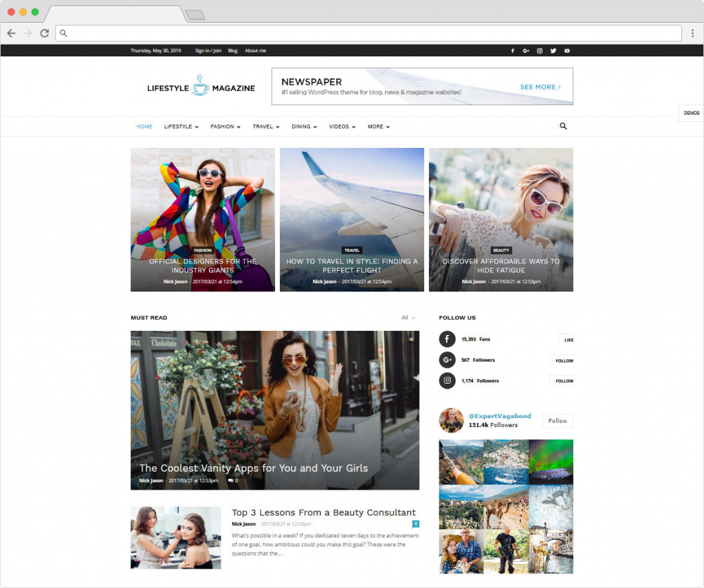Viewport: 704px width, 588px height.
Task: Open the All filter dropdown in Must Read
Action: [408, 318]
